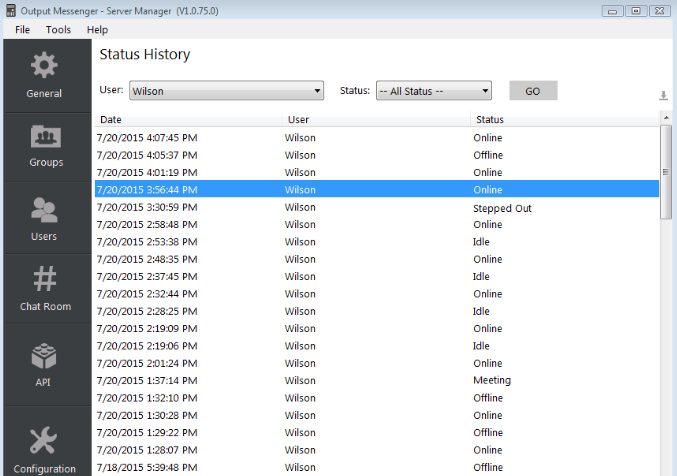Open the API blocks icon

pos(44,356)
